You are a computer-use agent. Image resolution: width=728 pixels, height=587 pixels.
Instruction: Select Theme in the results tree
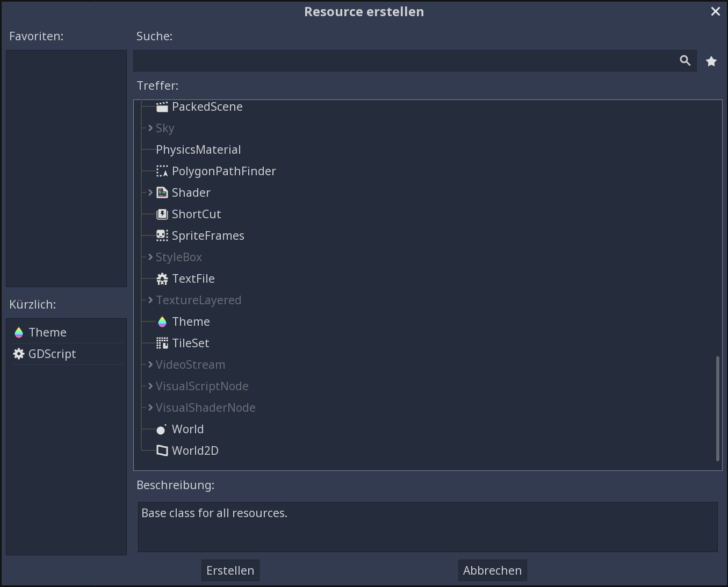click(191, 321)
